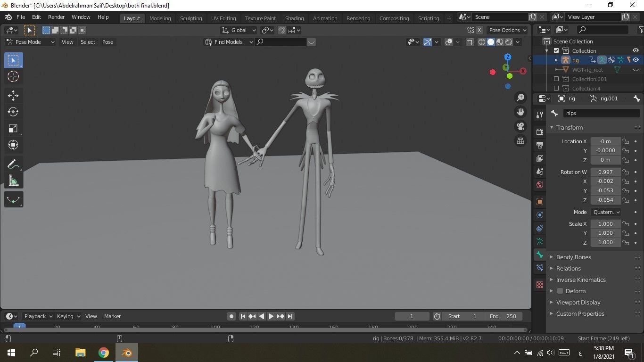Open the Pose menu in viewport header
The height and width of the screenshot is (362, 644).
(107, 42)
